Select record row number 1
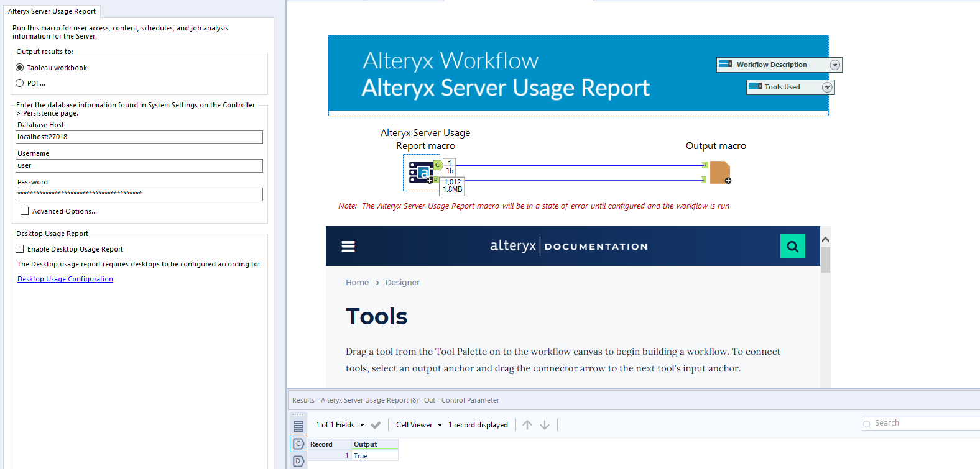Viewport: 980px width, 469px height. point(330,456)
